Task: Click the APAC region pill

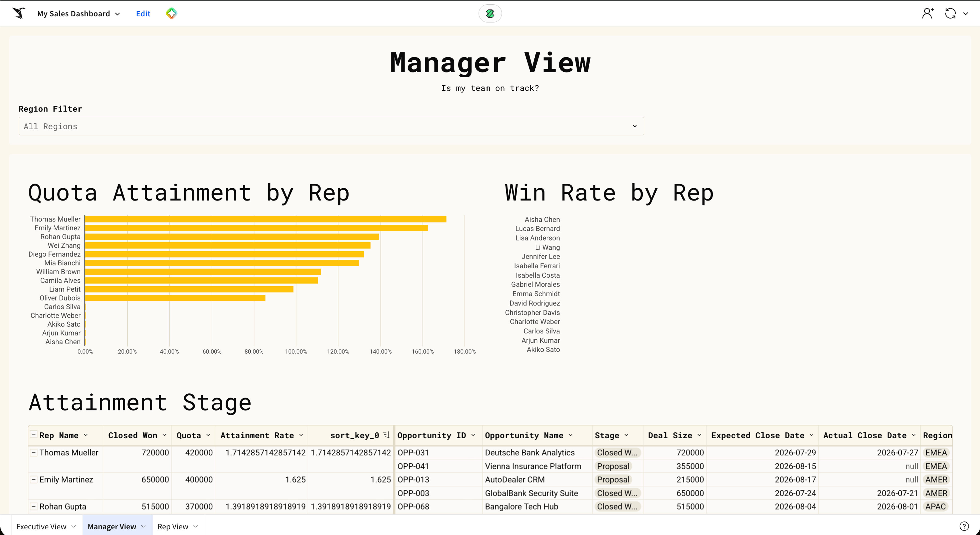Action: (936, 506)
